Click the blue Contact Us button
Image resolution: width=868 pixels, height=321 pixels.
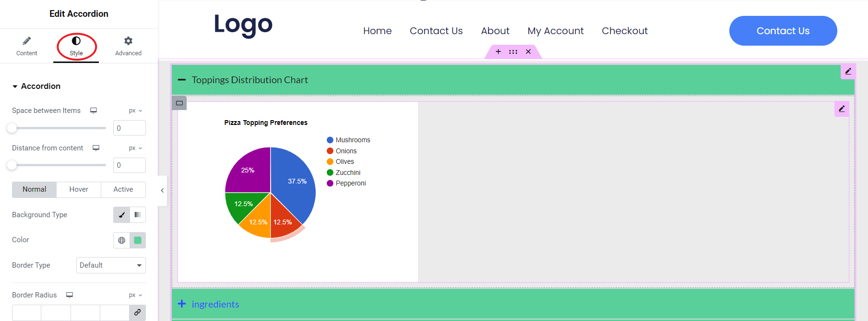pos(783,31)
